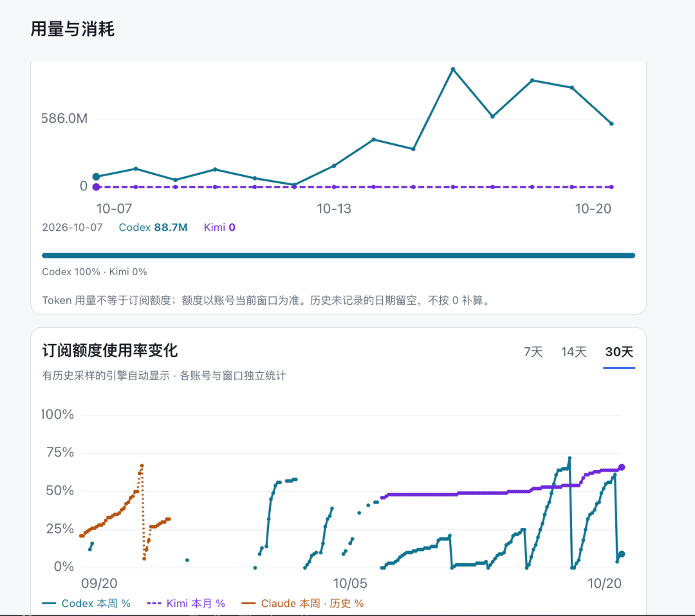
Task: Click the 10/05 x-axis label on quota chart
Action: pos(350,583)
